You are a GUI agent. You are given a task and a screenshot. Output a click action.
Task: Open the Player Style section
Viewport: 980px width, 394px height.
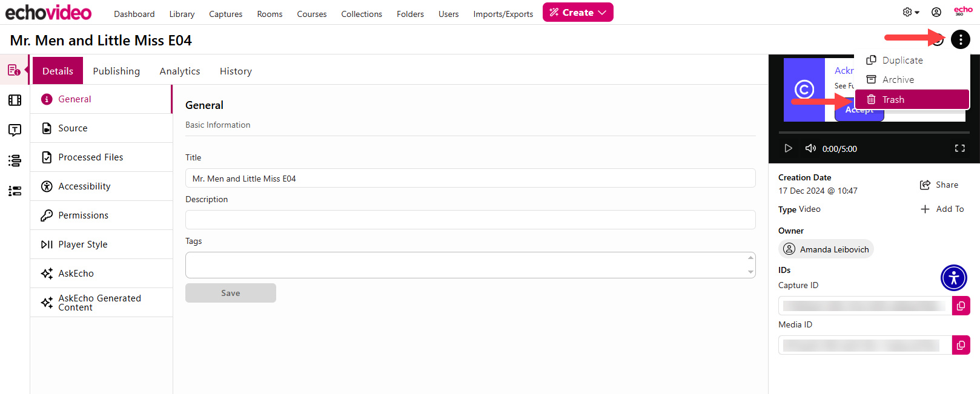[101, 245]
